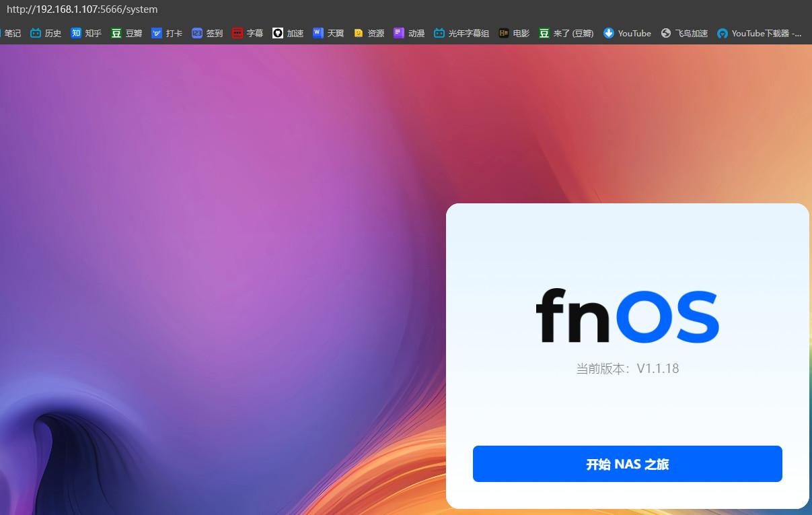
Task: Open the 动漫 bookmark
Action: (x=409, y=33)
